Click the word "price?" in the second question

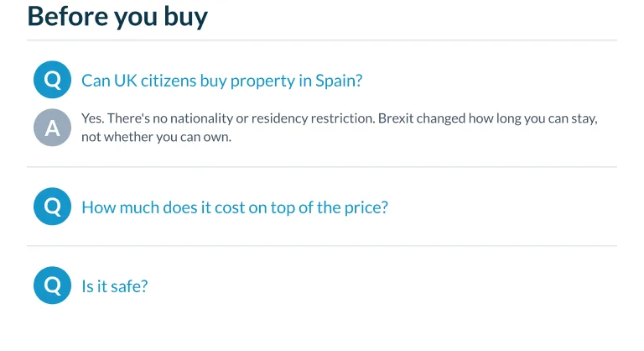pyautogui.click(x=366, y=208)
